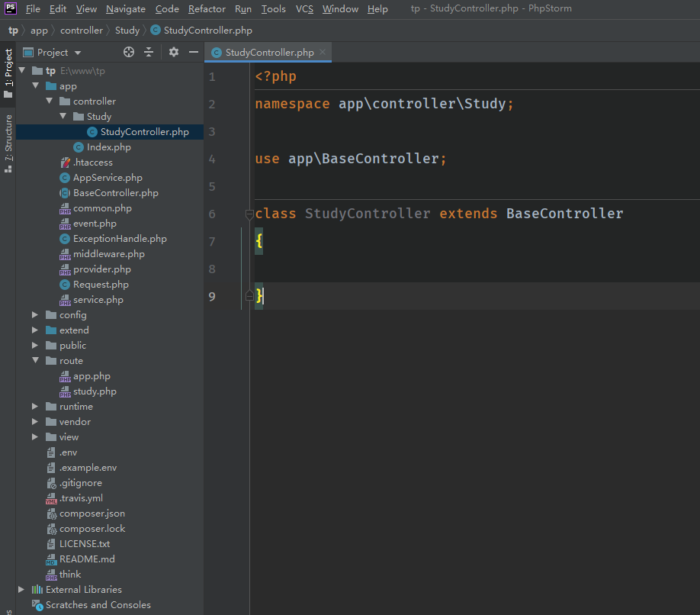Click StudyController.php class file icon in tree
Image resolution: width=700 pixels, height=615 pixels.
pyautogui.click(x=92, y=132)
